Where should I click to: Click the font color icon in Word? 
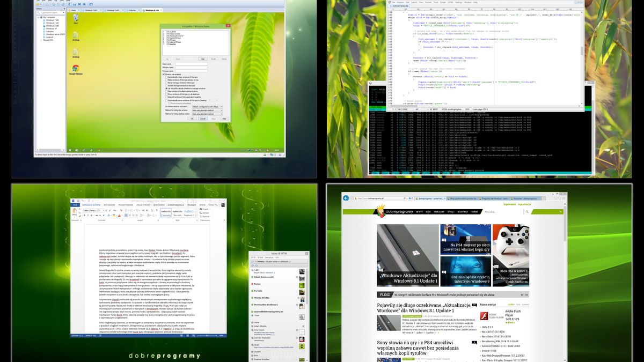(x=119, y=216)
